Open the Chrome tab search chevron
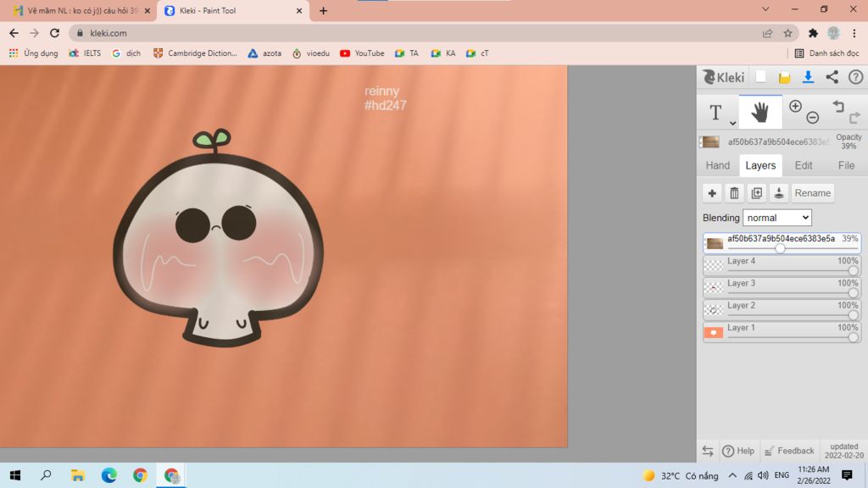The image size is (868, 488). 765,9
